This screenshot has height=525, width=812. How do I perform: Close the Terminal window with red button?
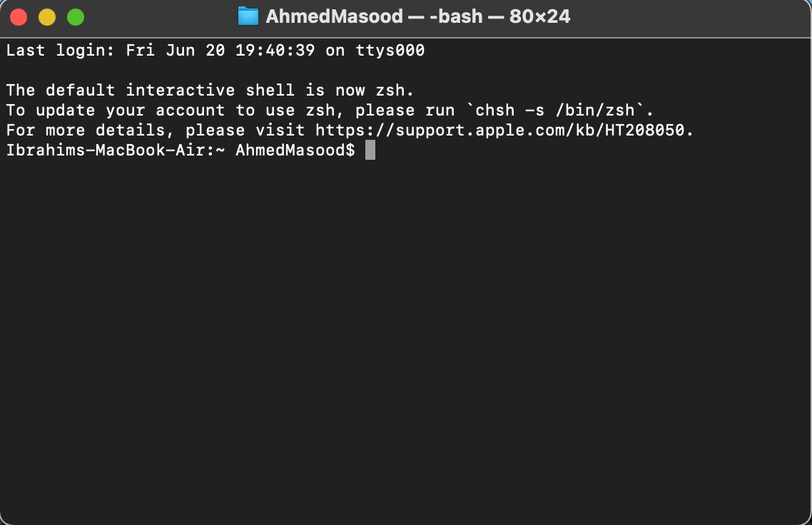[x=19, y=17]
